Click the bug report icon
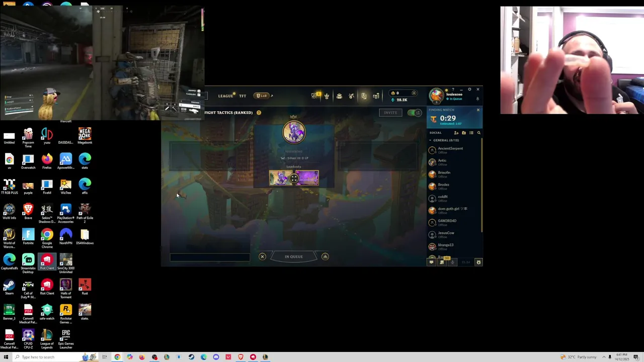The width and height of the screenshot is (644, 362). [478, 262]
